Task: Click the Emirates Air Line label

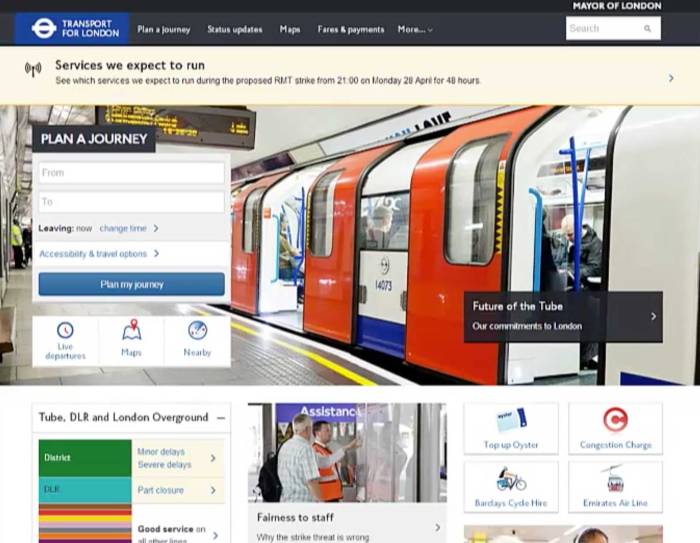Action: 615,503
